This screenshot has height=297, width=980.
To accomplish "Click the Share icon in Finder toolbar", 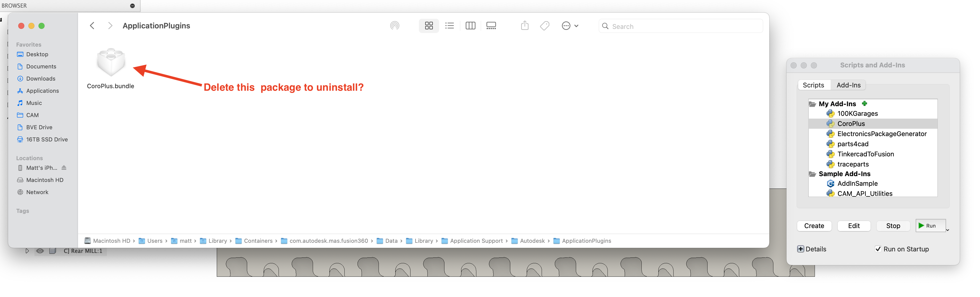I will pos(525,26).
